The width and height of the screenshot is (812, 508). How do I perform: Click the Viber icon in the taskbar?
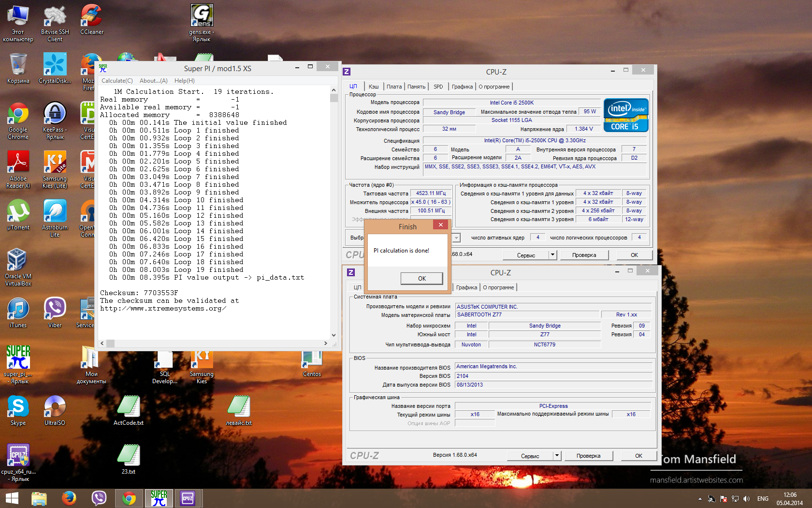tap(99, 498)
